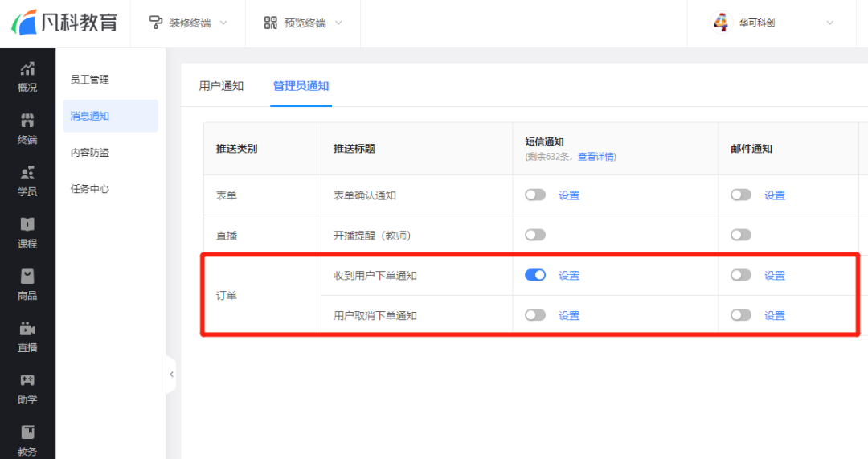Click the paint roller icon beside 装修终端

coord(156,23)
